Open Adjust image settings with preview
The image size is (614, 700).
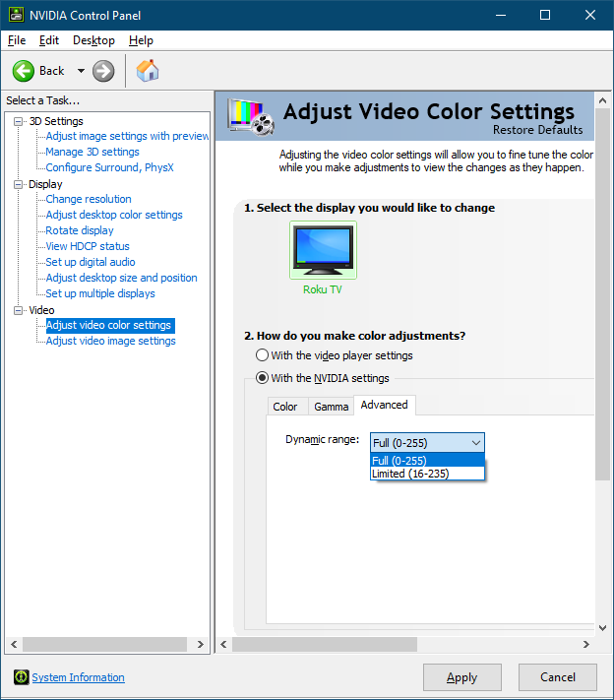click(x=127, y=136)
